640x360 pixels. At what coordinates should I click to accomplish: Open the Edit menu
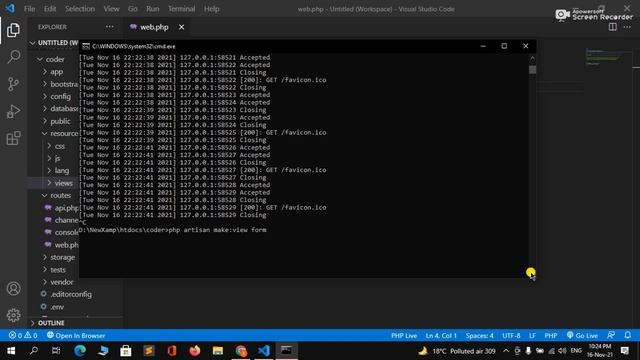tap(50, 9)
